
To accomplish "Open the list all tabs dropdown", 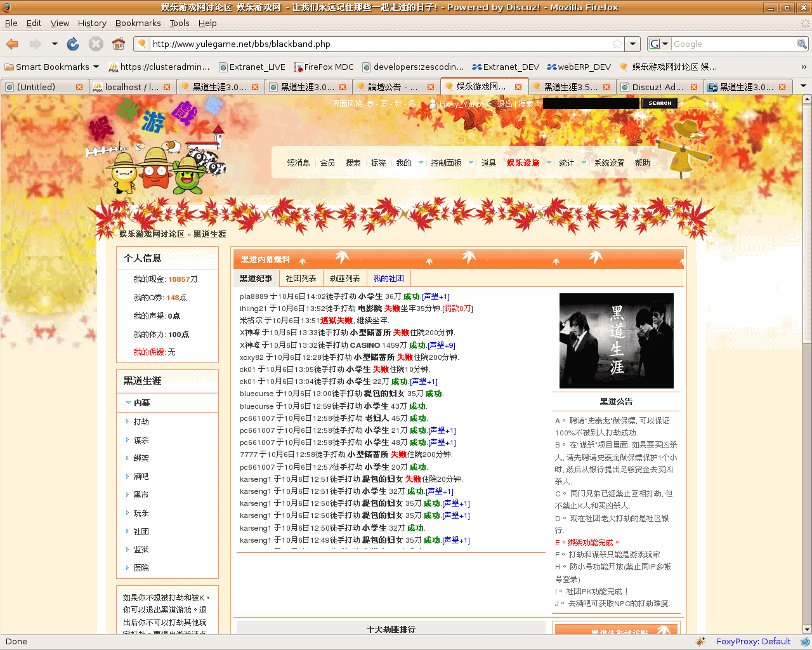I will 803,86.
